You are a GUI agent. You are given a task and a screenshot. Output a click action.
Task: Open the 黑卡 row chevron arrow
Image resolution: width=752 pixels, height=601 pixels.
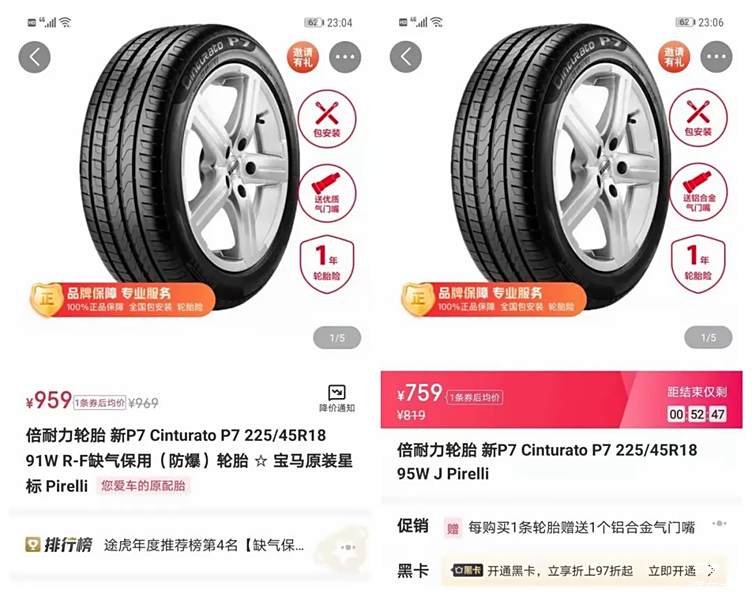click(711, 570)
